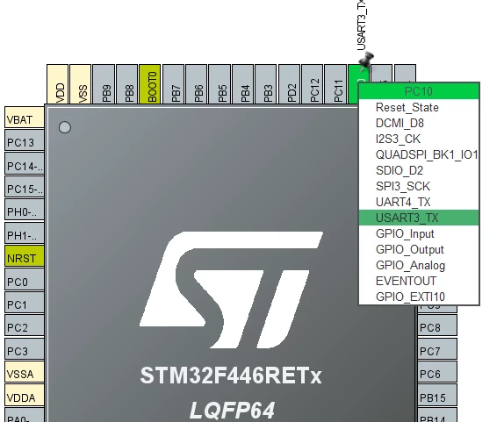The image size is (504, 422).
Task: Select Reset_State in the PC10 menu
Action: tap(419, 107)
